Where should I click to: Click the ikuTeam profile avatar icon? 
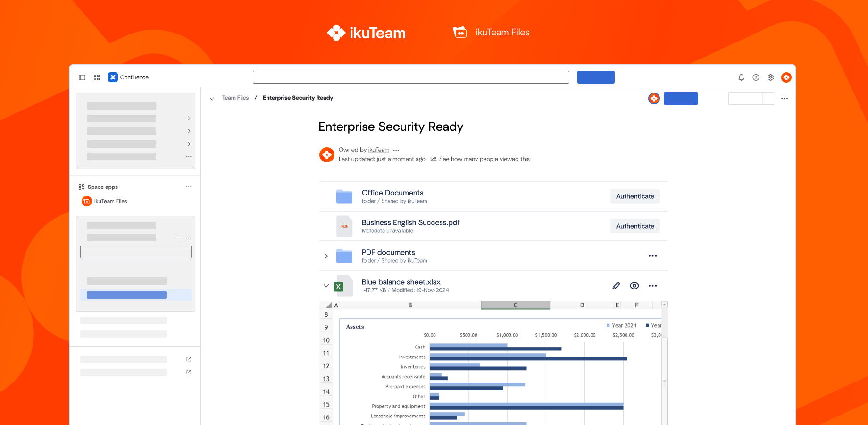tap(786, 77)
